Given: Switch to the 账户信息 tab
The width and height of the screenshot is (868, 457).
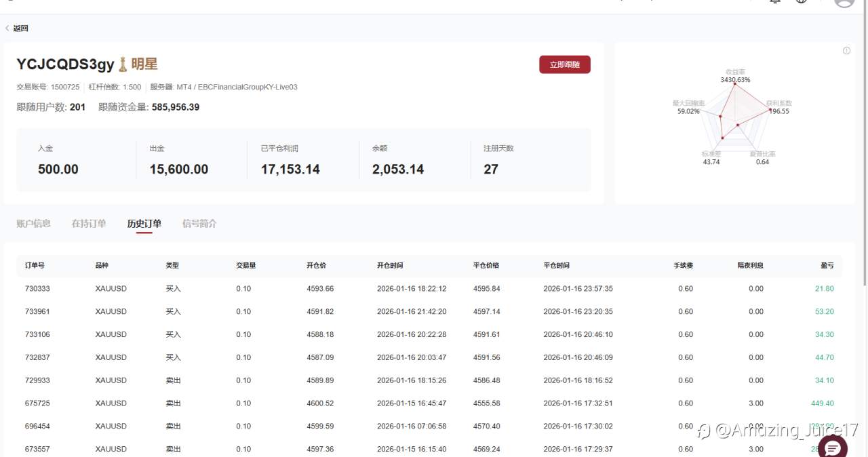Looking at the screenshot, I should (33, 224).
